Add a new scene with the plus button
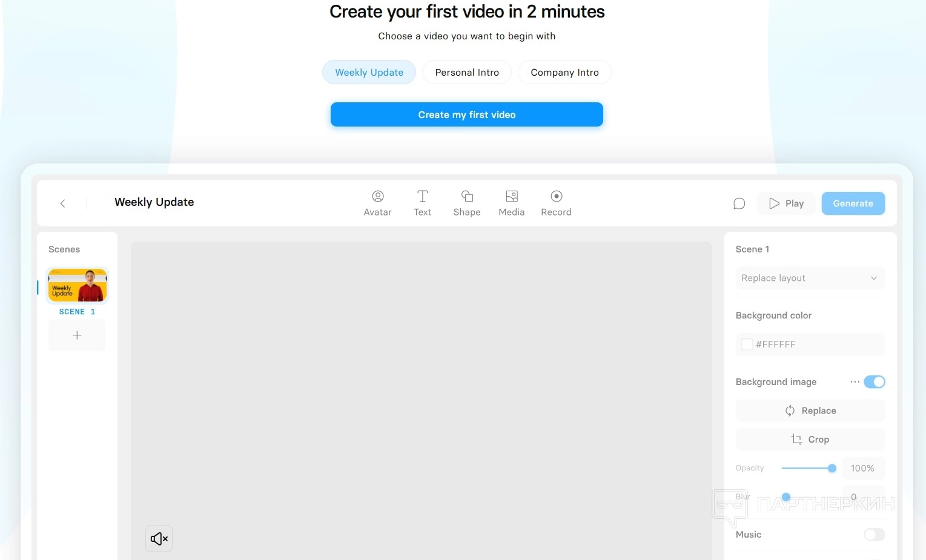926x560 pixels. pos(77,335)
